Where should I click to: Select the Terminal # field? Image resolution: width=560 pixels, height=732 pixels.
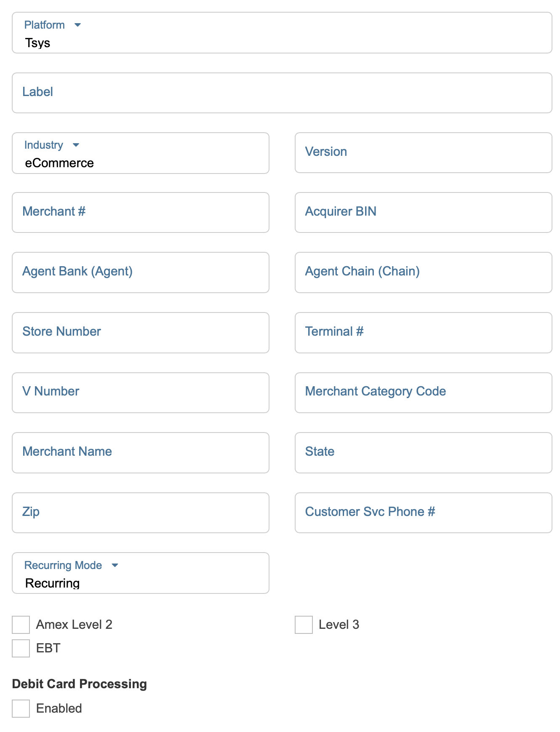(x=423, y=333)
